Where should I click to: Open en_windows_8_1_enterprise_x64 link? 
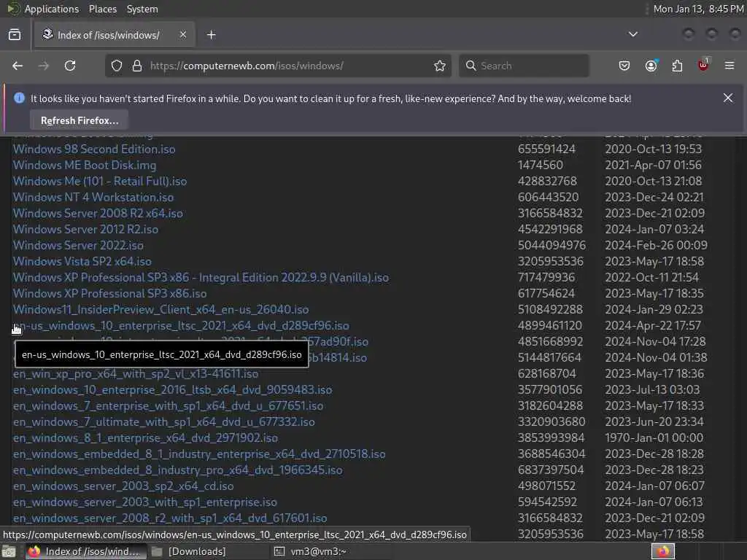[x=146, y=437]
